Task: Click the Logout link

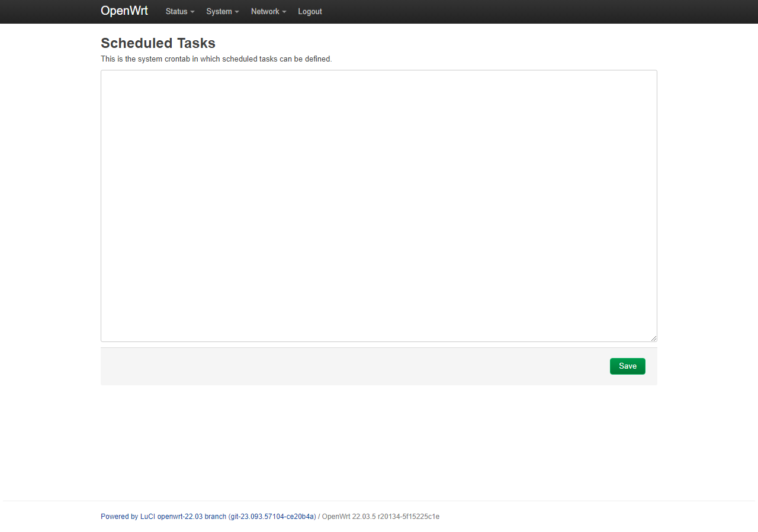Action: click(310, 11)
